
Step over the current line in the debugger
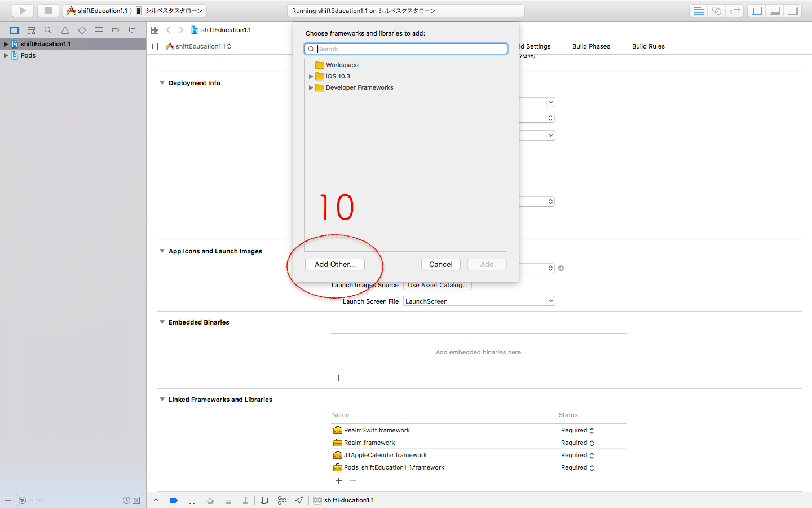pos(210,500)
